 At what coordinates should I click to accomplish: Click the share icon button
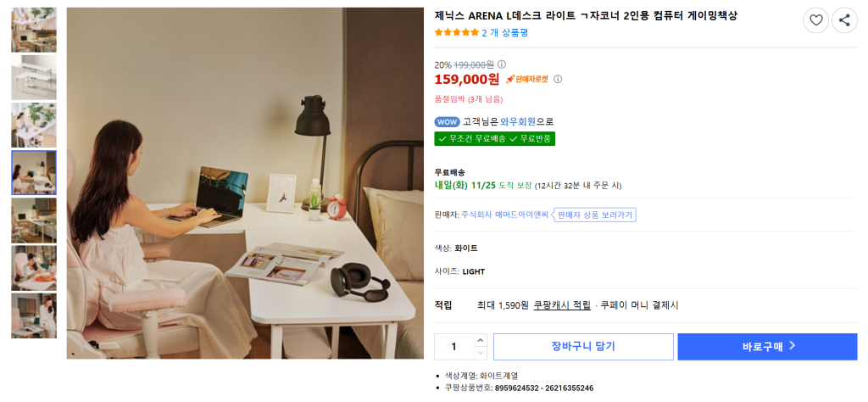[x=844, y=20]
